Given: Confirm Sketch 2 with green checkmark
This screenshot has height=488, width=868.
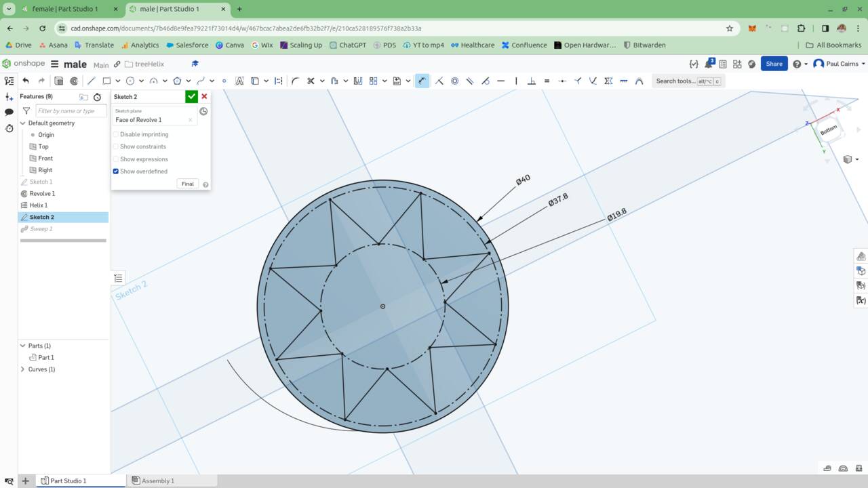Looking at the screenshot, I should [x=191, y=97].
